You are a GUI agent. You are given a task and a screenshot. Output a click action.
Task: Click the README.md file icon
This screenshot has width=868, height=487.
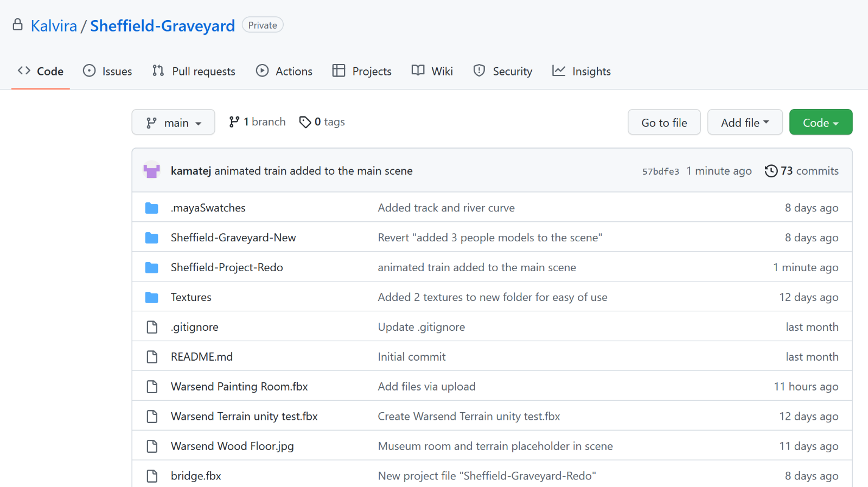[x=152, y=357]
